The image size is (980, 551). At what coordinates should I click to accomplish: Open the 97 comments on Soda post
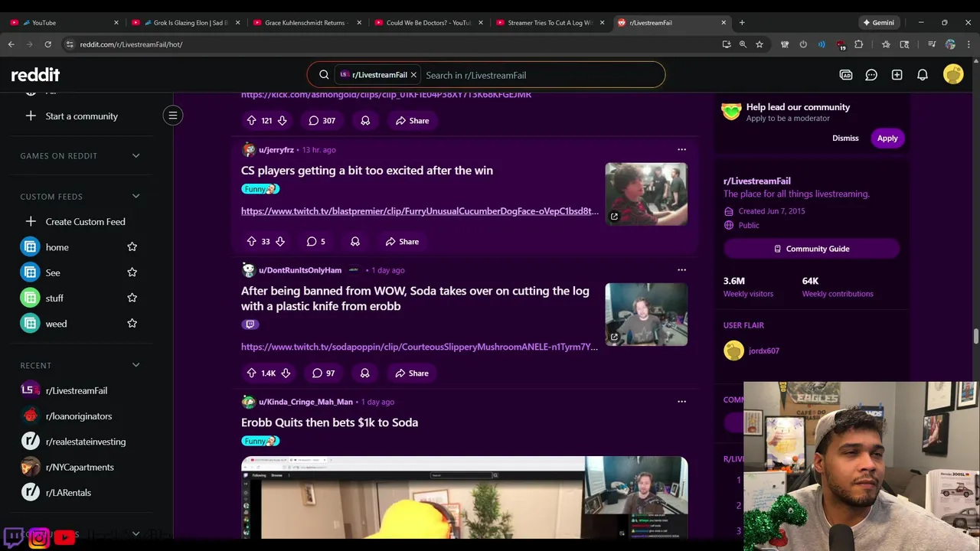tap(323, 373)
